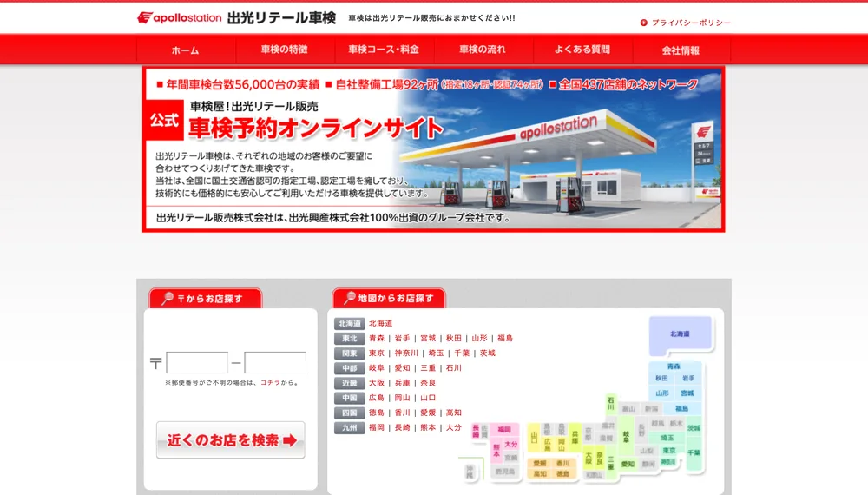
Task: Follow the コチラ postal code lookup link
Action: pos(270,383)
